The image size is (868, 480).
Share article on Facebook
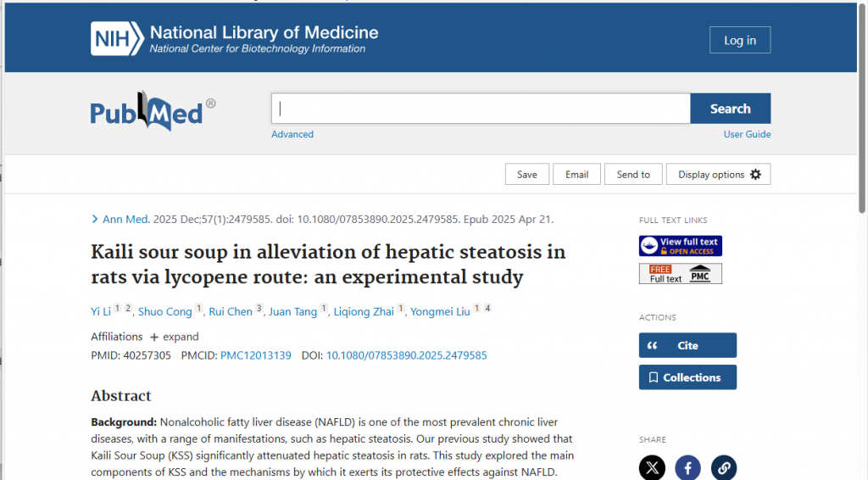click(687, 467)
